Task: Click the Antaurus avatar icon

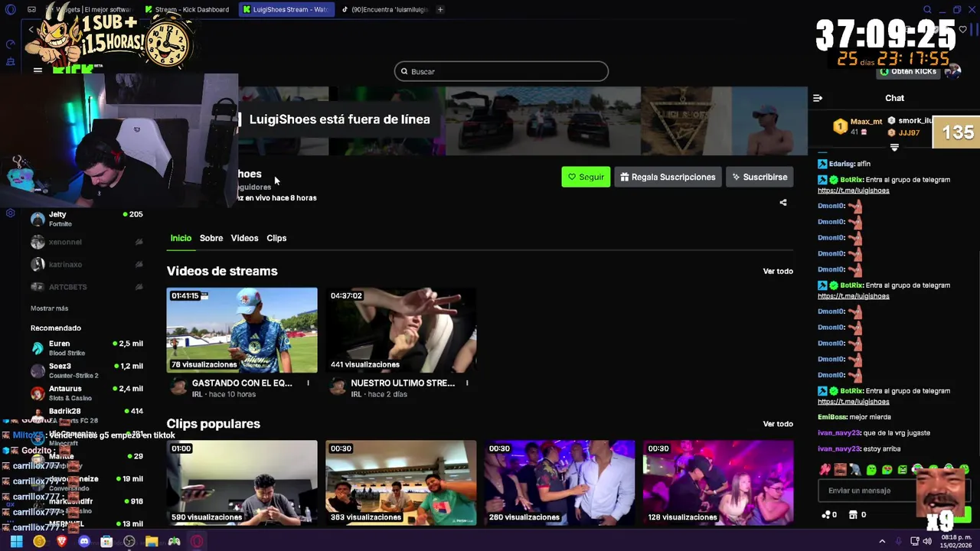Action: tap(38, 393)
